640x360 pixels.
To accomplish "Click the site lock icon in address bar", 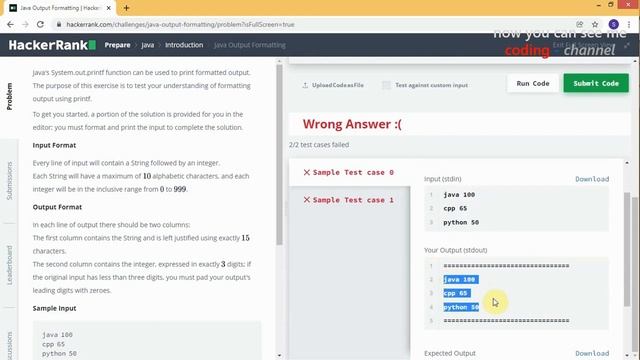I will pyautogui.click(x=59, y=24).
